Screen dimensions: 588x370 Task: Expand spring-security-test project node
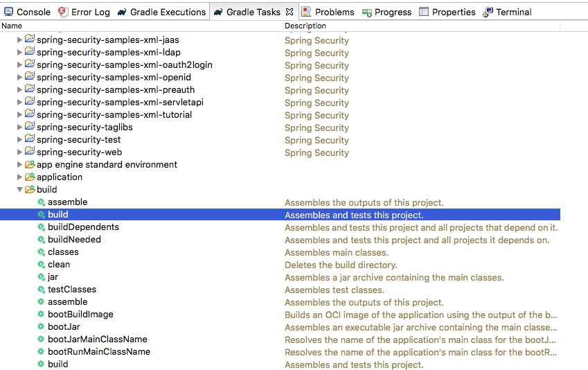point(20,140)
